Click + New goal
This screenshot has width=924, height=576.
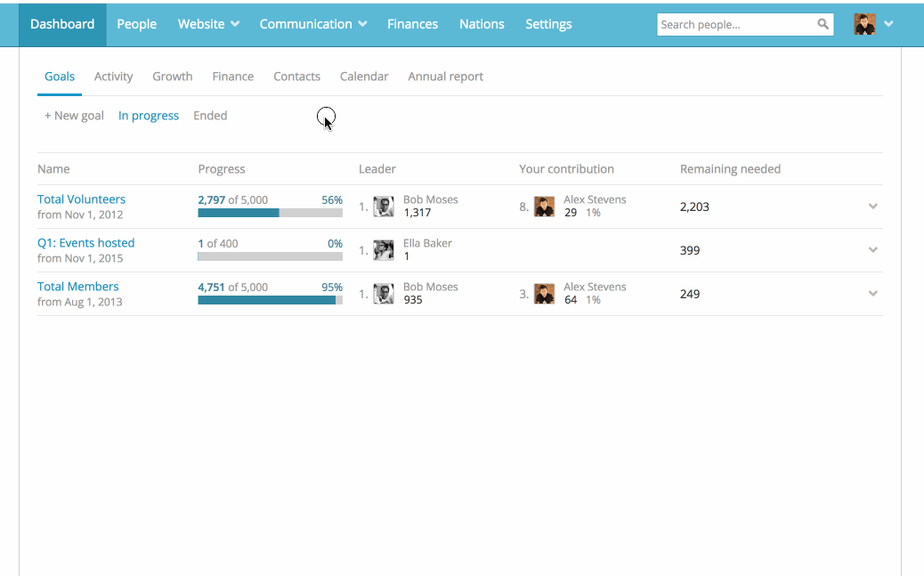[x=74, y=116]
